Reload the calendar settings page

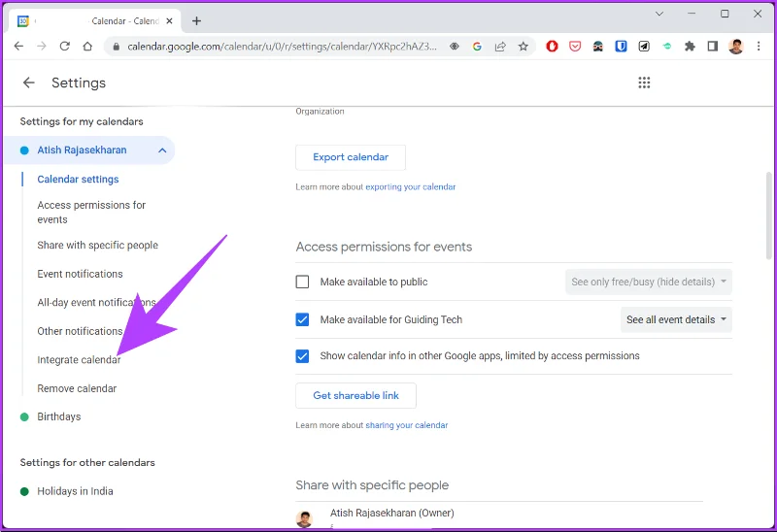pos(64,46)
